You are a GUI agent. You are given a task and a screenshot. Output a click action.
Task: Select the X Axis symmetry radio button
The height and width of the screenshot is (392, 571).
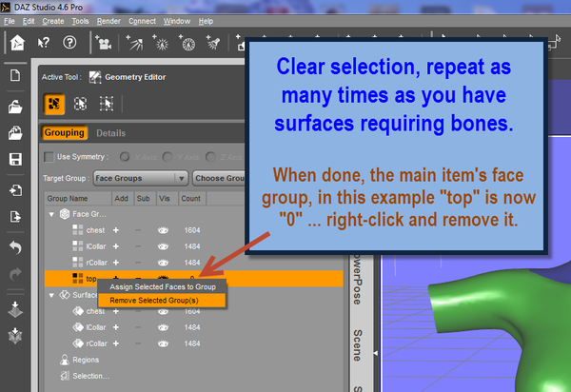pos(125,157)
